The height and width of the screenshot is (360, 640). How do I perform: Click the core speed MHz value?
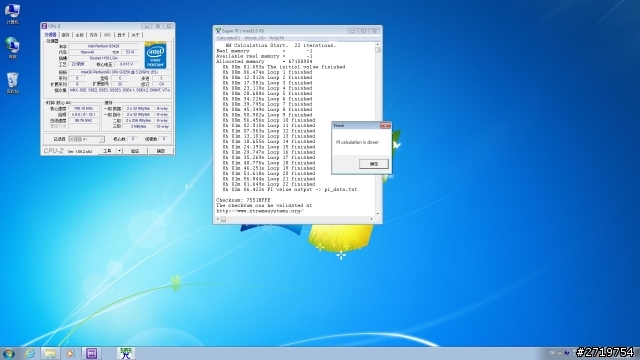point(83,109)
